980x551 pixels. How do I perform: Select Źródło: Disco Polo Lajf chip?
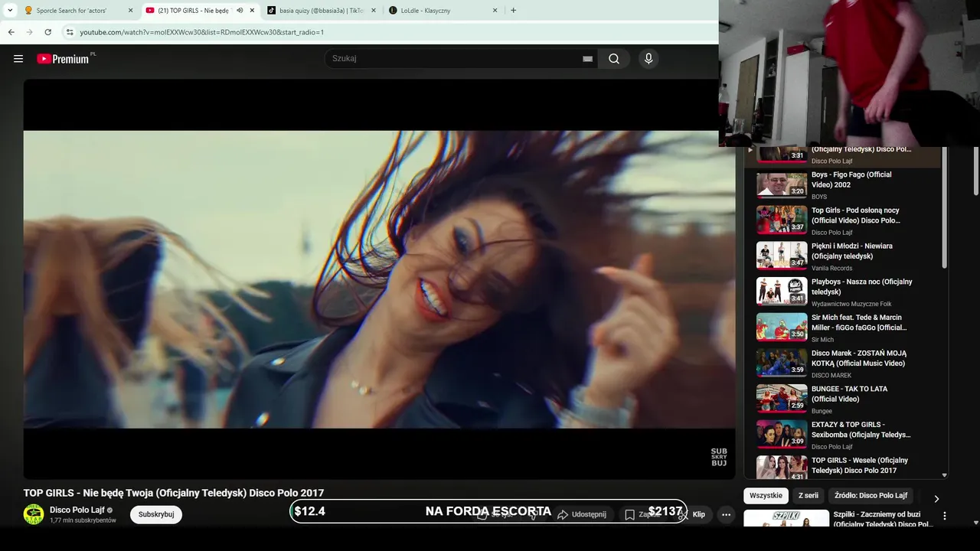[871, 496]
